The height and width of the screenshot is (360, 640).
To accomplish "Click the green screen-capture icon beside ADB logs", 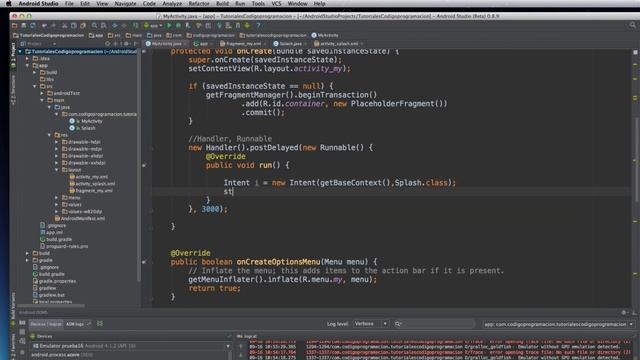I will [100, 324].
